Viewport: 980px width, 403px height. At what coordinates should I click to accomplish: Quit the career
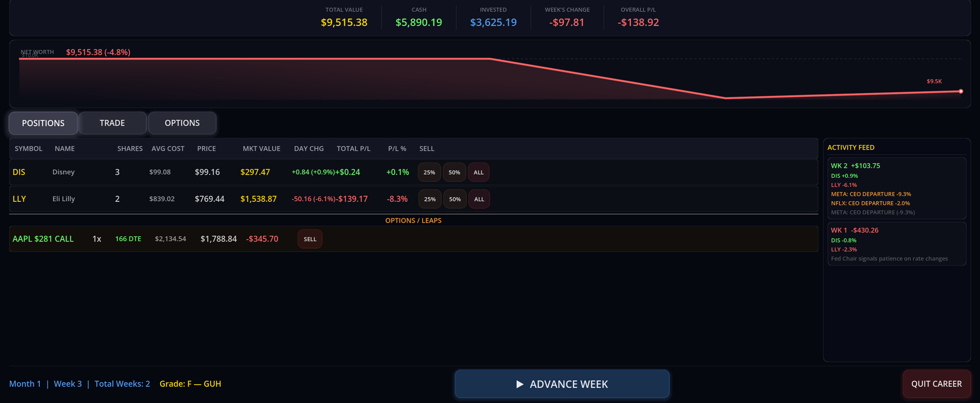coord(936,384)
